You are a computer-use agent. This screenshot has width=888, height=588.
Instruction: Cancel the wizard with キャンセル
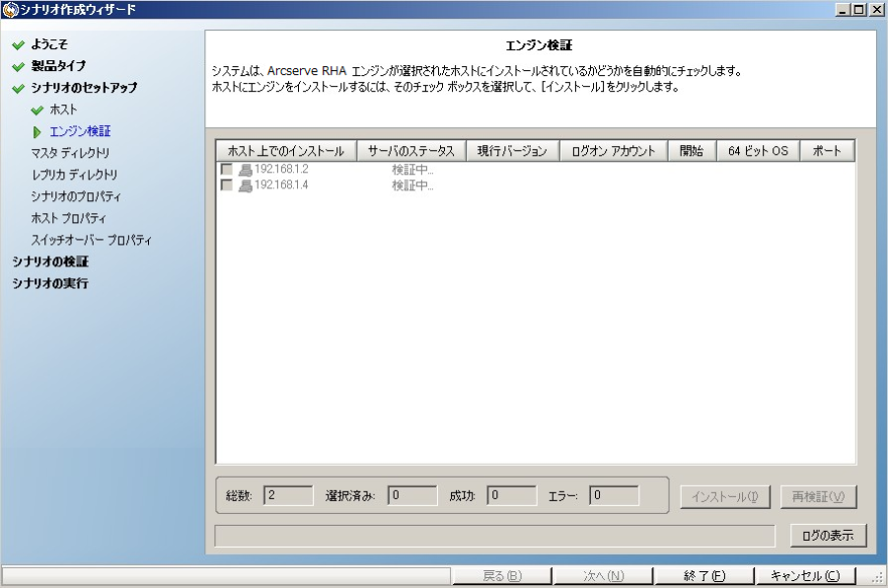click(x=805, y=576)
